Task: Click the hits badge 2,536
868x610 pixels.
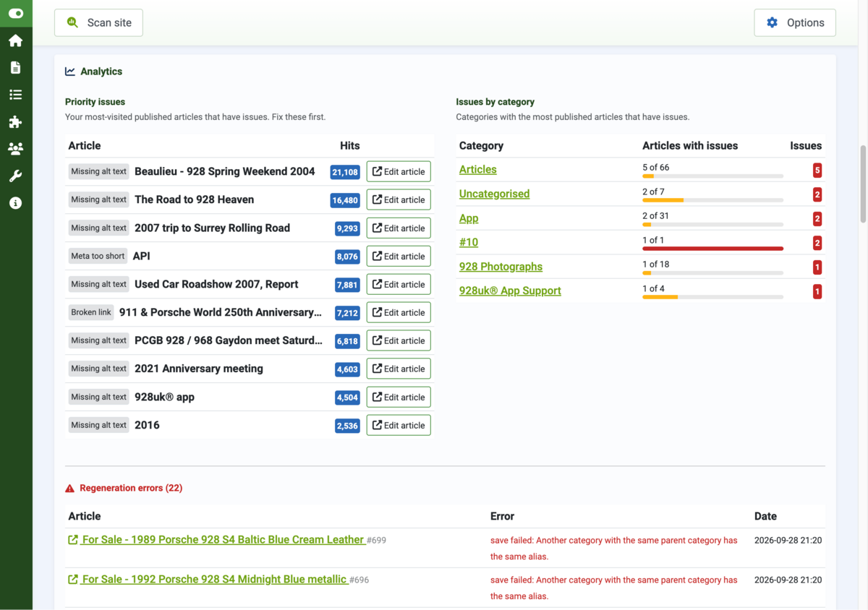Action: click(347, 426)
